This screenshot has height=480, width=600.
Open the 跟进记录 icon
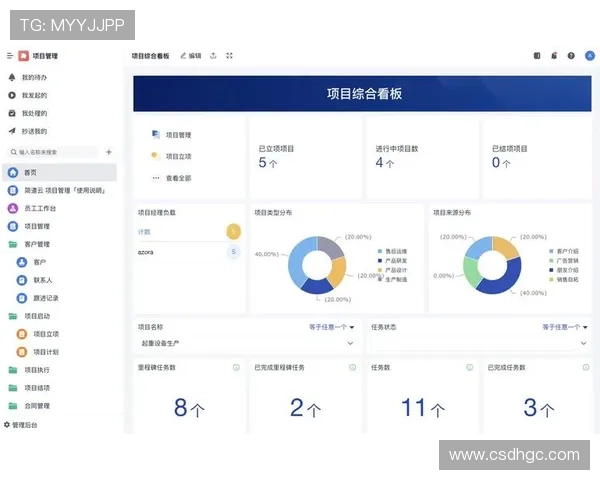point(22,298)
